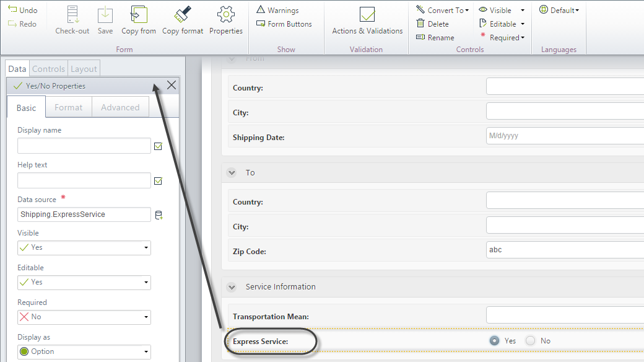The height and width of the screenshot is (362, 644).
Task: Select the Express Service label
Action: (x=261, y=341)
